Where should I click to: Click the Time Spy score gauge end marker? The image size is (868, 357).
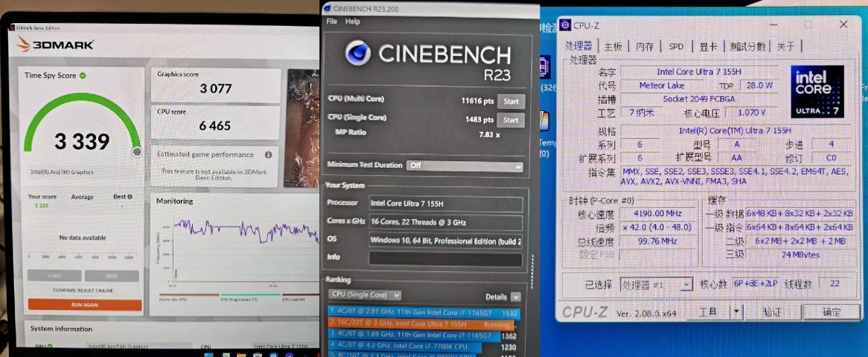click(x=137, y=151)
